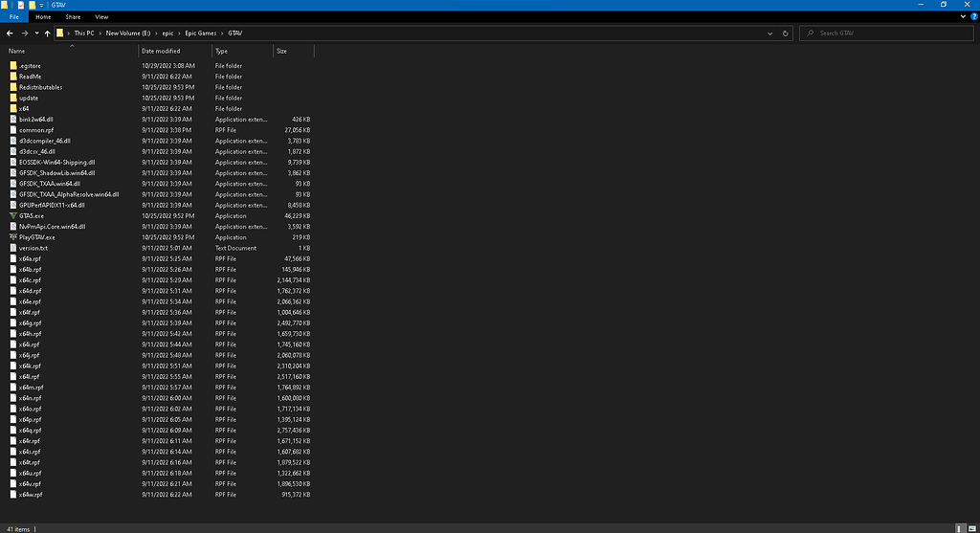Expand the ribbon with the chevron
Screen dimensions: 980x533
(x=963, y=17)
